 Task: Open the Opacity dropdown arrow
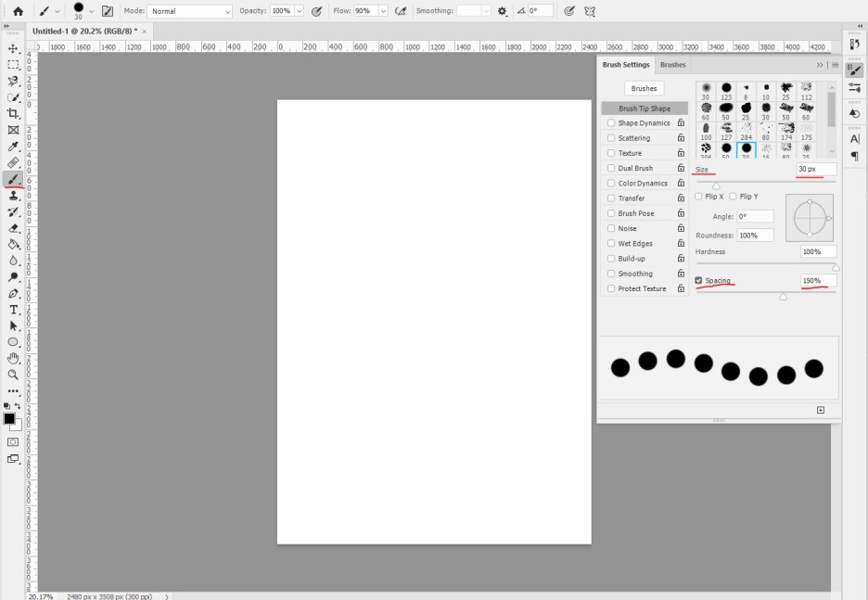pos(300,10)
